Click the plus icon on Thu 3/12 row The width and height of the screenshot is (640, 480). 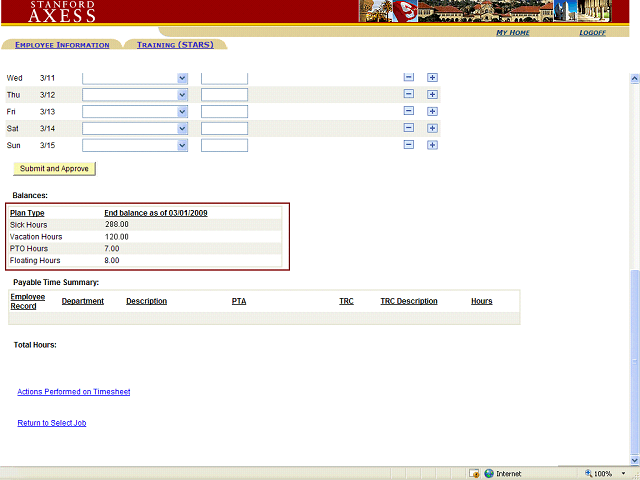click(x=432, y=95)
